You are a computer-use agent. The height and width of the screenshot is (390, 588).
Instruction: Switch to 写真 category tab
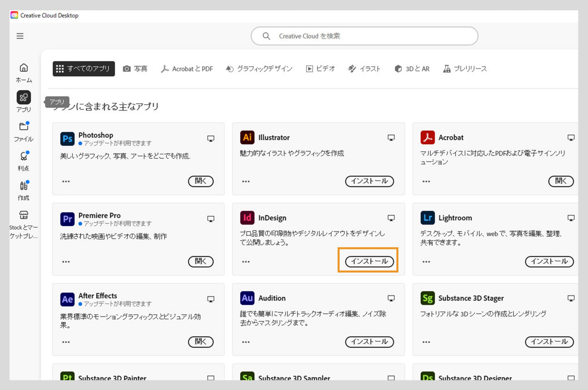point(135,69)
